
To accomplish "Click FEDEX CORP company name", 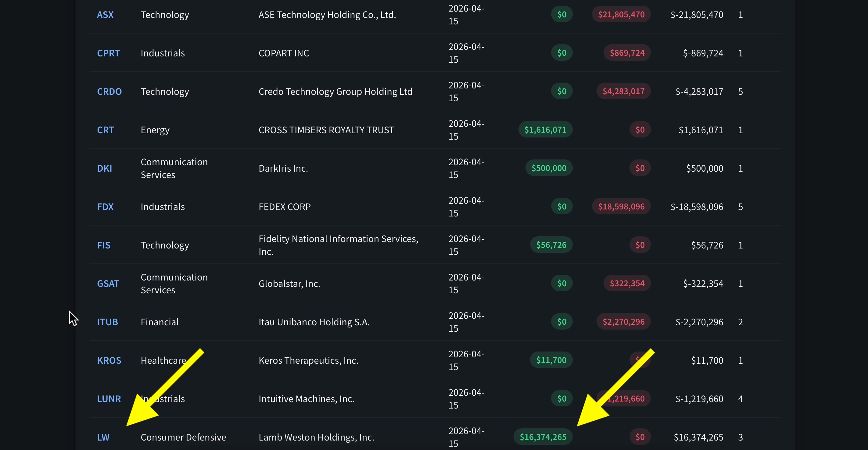I will click(x=284, y=206).
